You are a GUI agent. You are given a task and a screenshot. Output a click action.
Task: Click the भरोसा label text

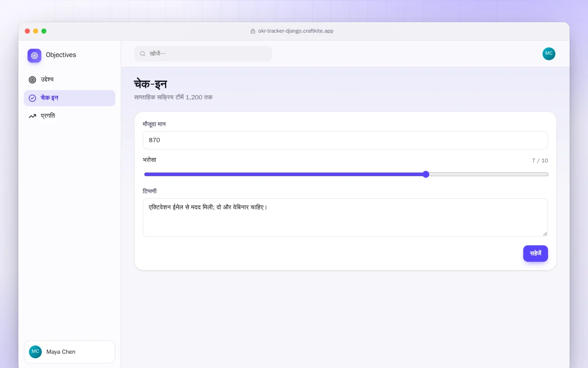click(150, 160)
